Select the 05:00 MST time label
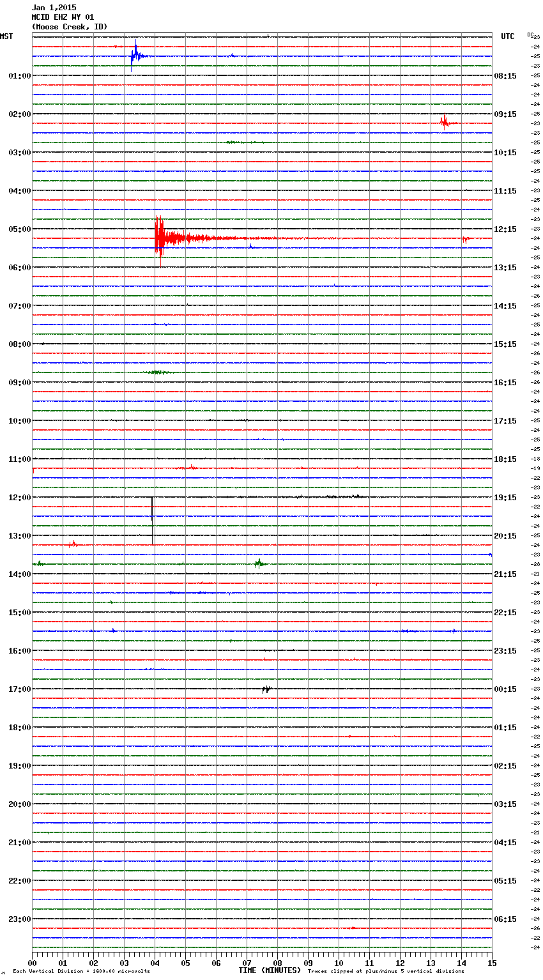The width and height of the screenshot is (543, 980). (19, 229)
